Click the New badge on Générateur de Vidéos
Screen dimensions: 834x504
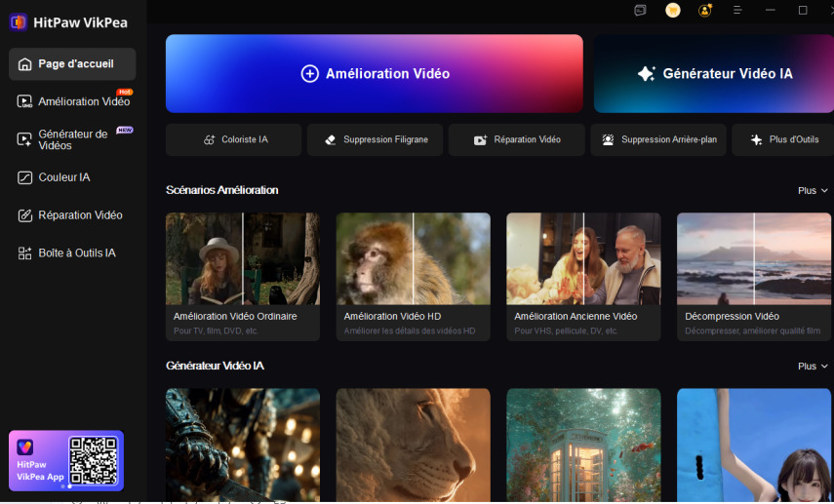tap(125, 130)
